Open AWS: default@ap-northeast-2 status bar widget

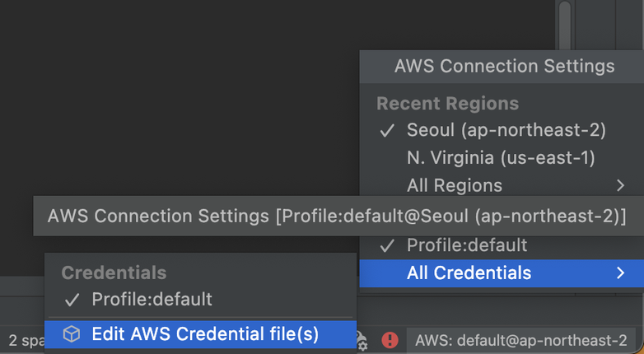pyautogui.click(x=520, y=341)
